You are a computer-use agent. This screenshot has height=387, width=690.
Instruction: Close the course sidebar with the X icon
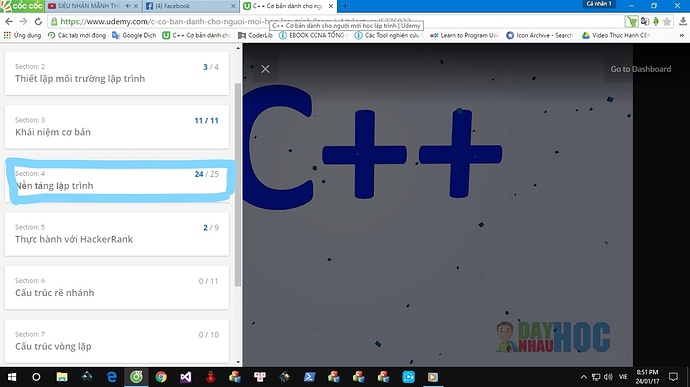click(x=265, y=69)
